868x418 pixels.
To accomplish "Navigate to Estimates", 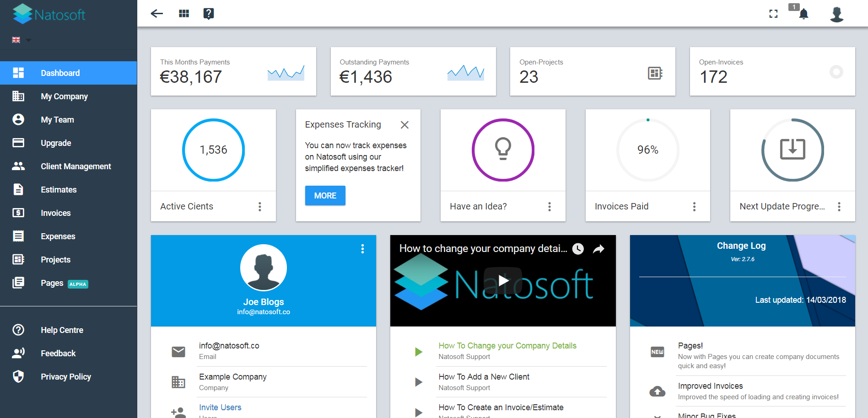I will (69, 189).
